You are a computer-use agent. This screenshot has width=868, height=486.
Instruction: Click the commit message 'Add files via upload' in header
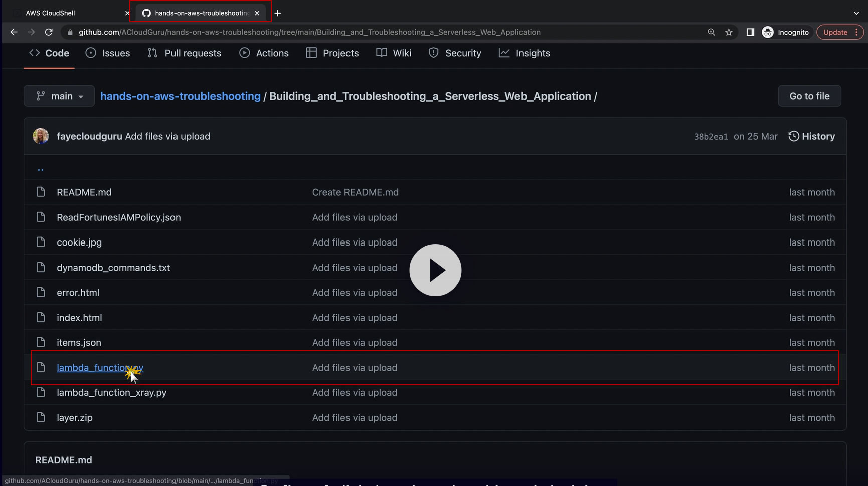167,136
